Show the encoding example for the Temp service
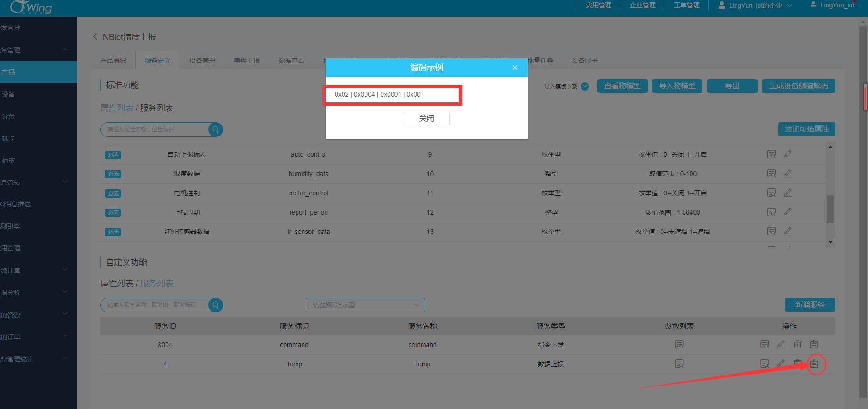This screenshot has width=868, height=409. 814,364
